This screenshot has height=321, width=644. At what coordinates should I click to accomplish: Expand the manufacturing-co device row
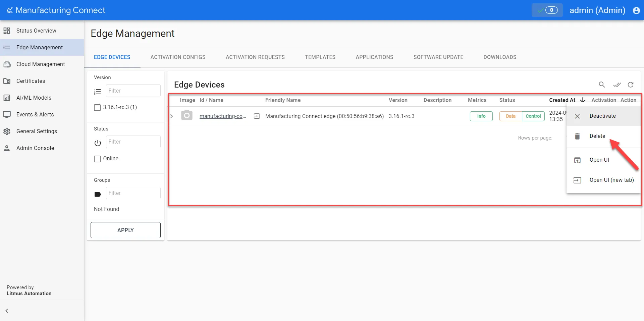tap(172, 116)
